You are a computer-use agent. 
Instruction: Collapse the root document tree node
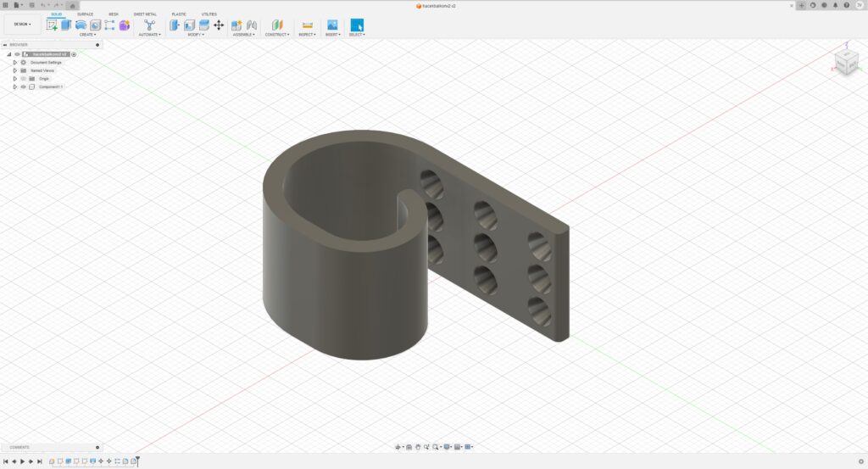8,54
